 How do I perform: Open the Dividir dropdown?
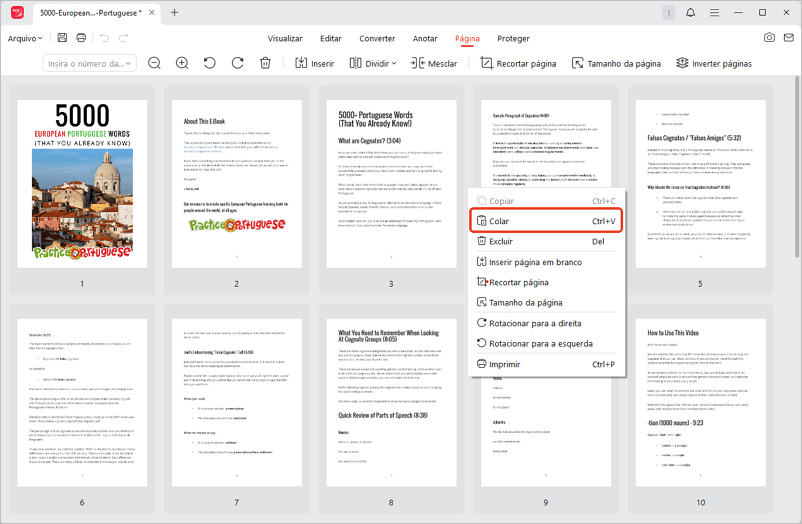[x=373, y=63]
